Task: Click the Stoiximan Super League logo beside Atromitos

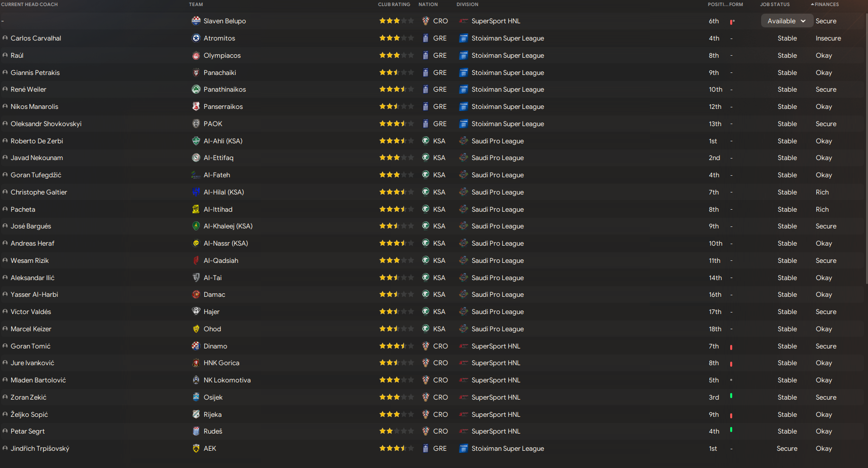Action: click(x=463, y=38)
